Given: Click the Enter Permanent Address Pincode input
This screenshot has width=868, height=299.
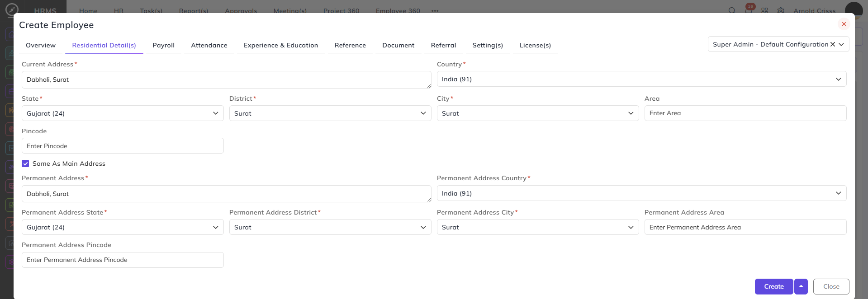Looking at the screenshot, I should tap(123, 260).
